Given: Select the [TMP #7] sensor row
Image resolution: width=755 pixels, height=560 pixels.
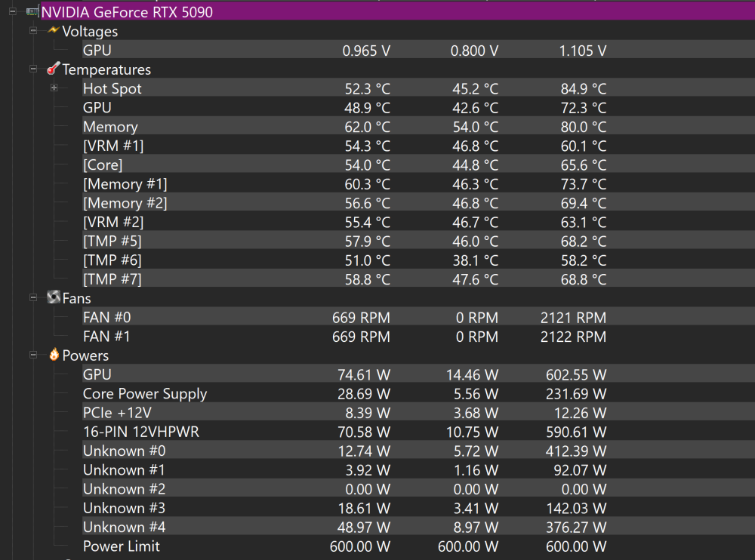Looking at the screenshot, I should (x=418, y=278).
